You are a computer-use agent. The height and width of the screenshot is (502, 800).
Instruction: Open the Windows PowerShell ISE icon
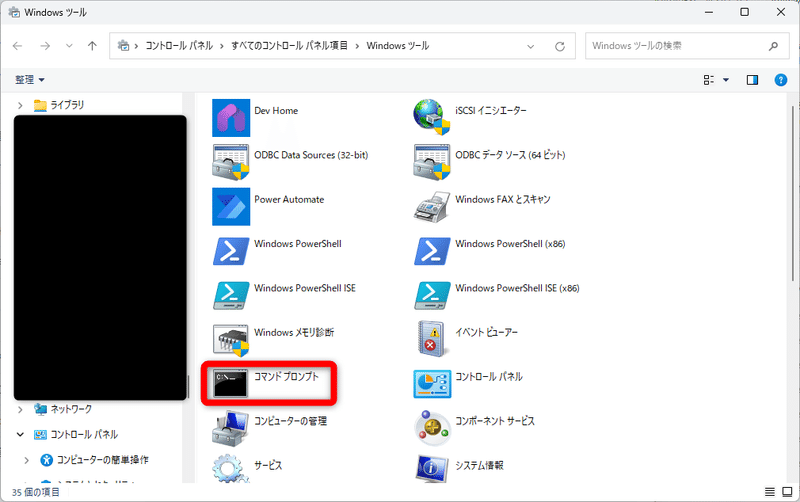tap(231, 295)
